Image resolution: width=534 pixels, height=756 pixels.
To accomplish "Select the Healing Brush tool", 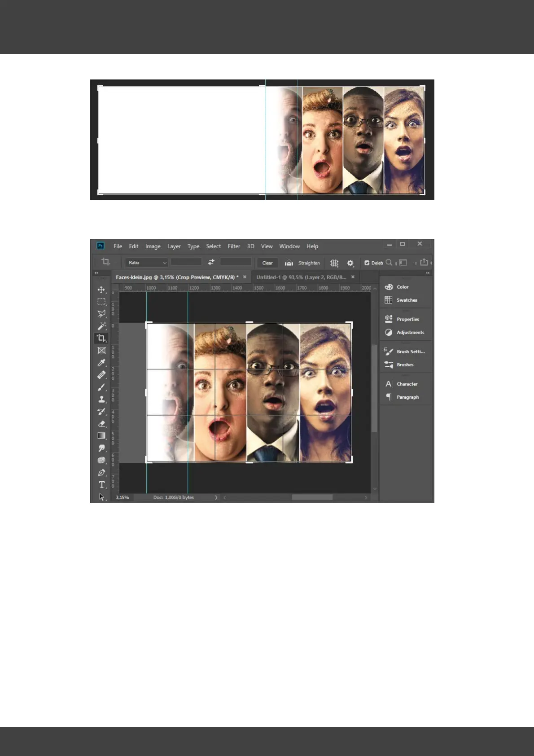I will tap(101, 375).
